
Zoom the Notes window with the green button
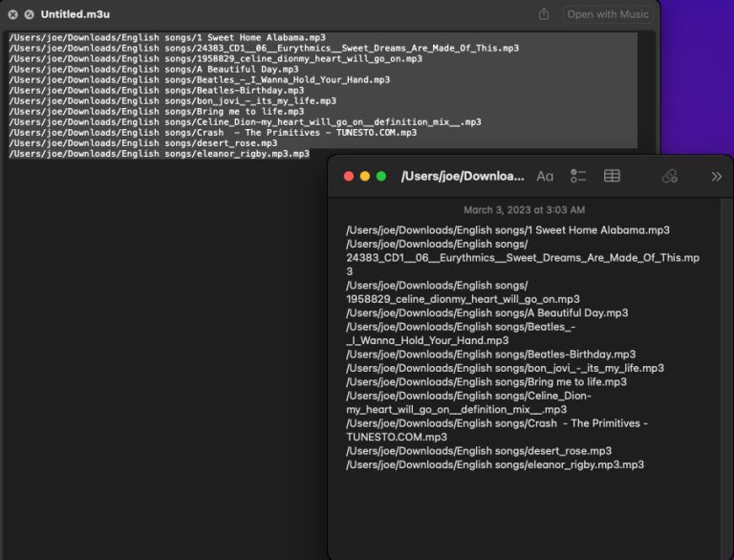tap(381, 176)
